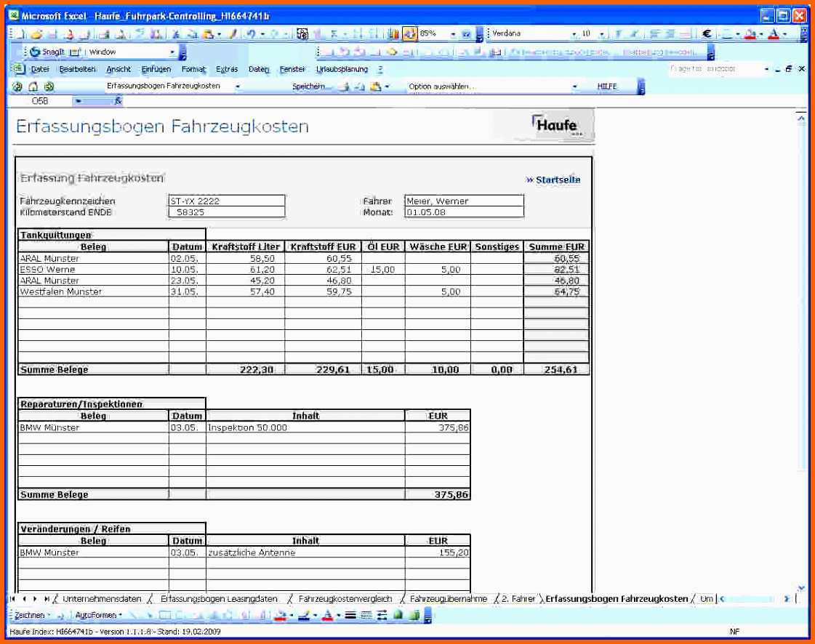This screenshot has height=644, width=815.
Task: Switch to the Unternehmensdaten sheet tab
Action: 101,599
